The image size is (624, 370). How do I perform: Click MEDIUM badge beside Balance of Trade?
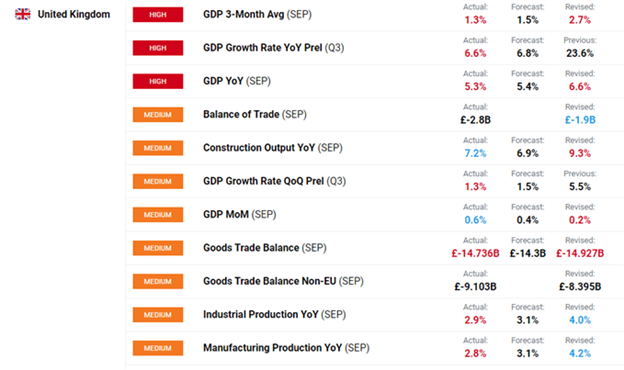coord(158,115)
